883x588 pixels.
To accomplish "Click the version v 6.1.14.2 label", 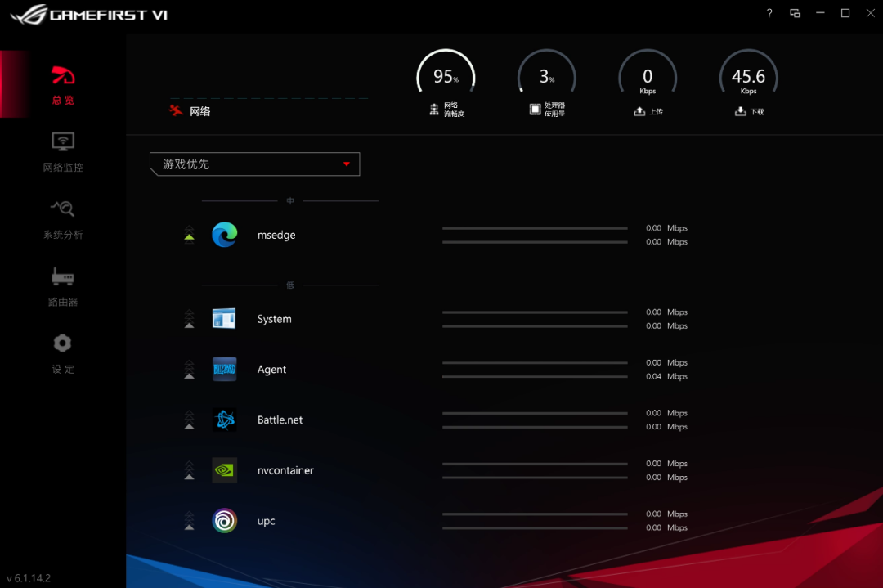I will (x=29, y=578).
